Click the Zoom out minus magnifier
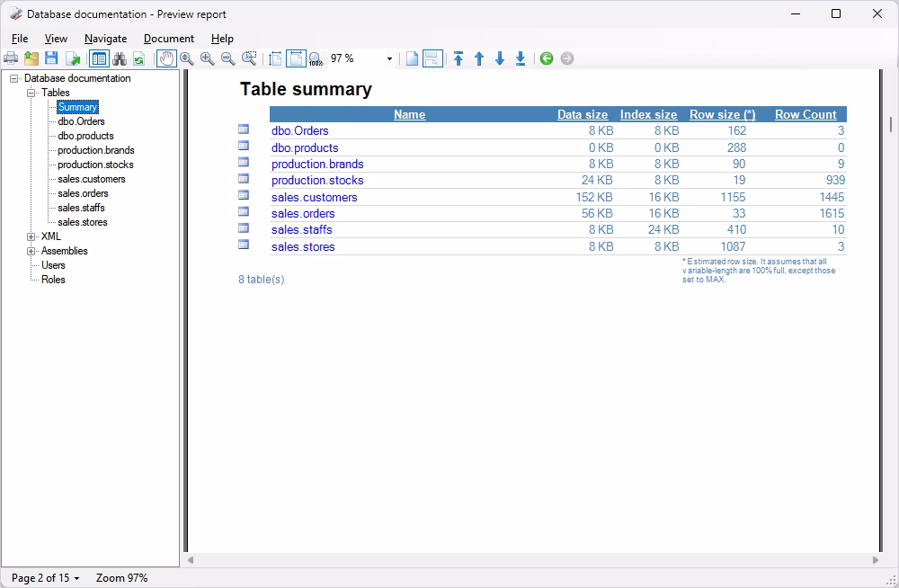This screenshot has width=899, height=588. tap(227, 58)
